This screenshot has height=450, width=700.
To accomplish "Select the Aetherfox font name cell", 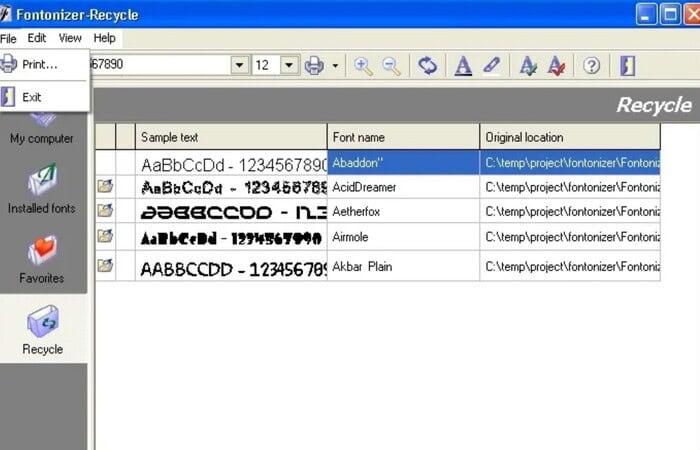I will [x=403, y=211].
